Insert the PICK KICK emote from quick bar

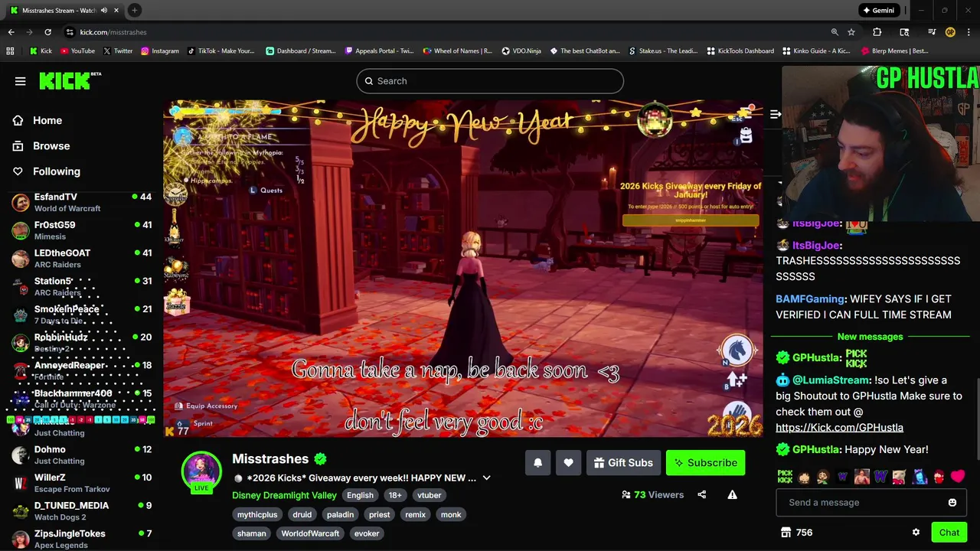[785, 477]
